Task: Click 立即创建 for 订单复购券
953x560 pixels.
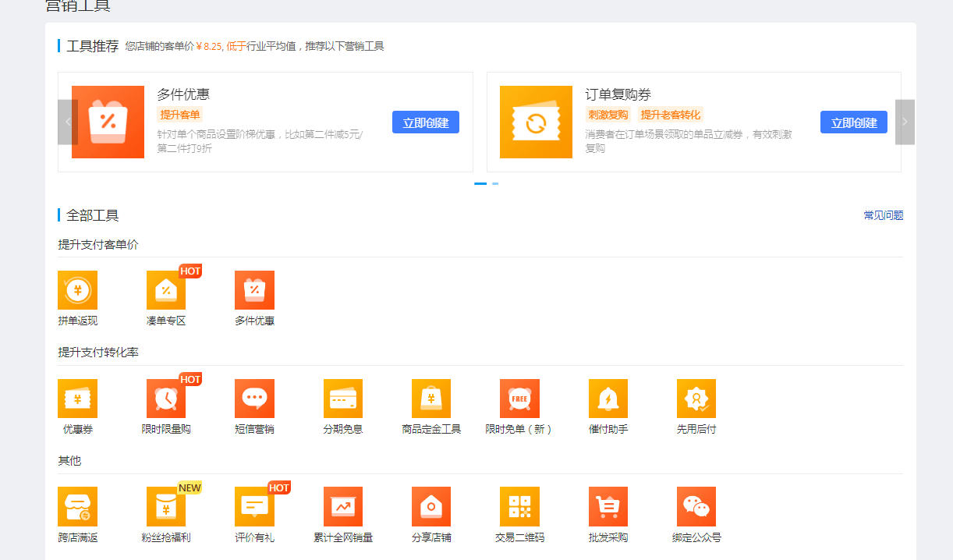Action: [854, 122]
